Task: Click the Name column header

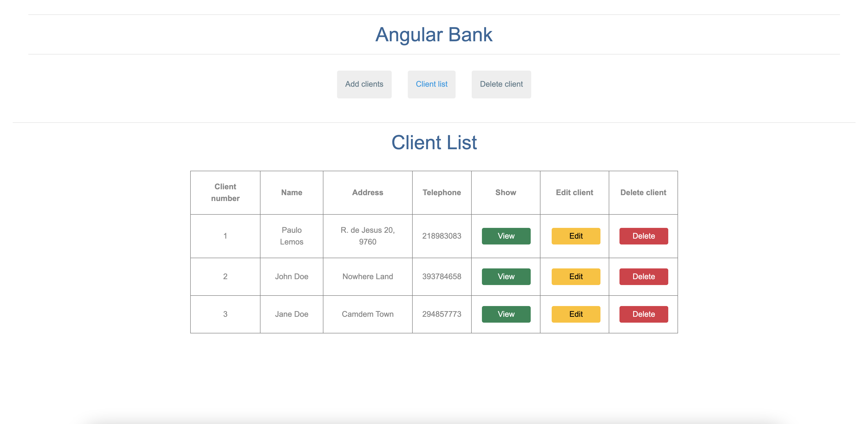Action: [x=291, y=192]
